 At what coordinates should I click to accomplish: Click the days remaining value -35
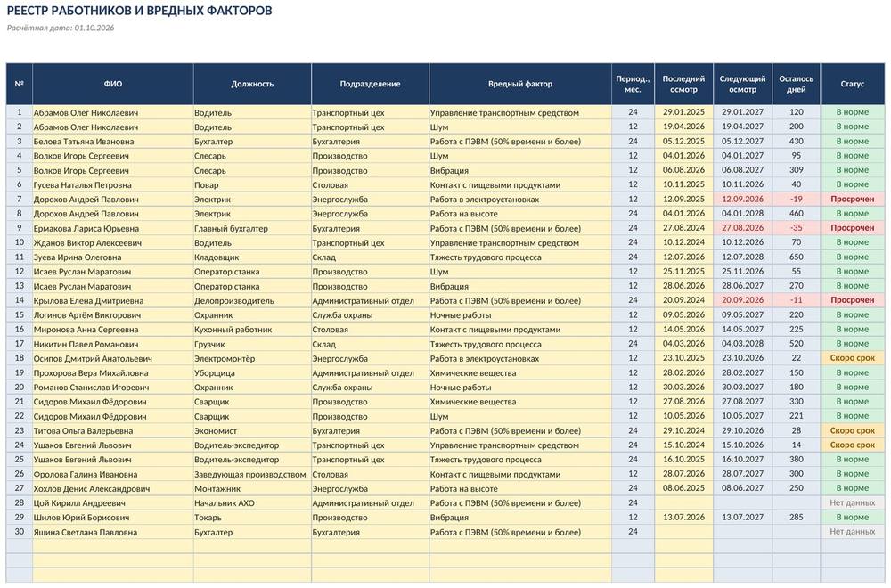796,228
